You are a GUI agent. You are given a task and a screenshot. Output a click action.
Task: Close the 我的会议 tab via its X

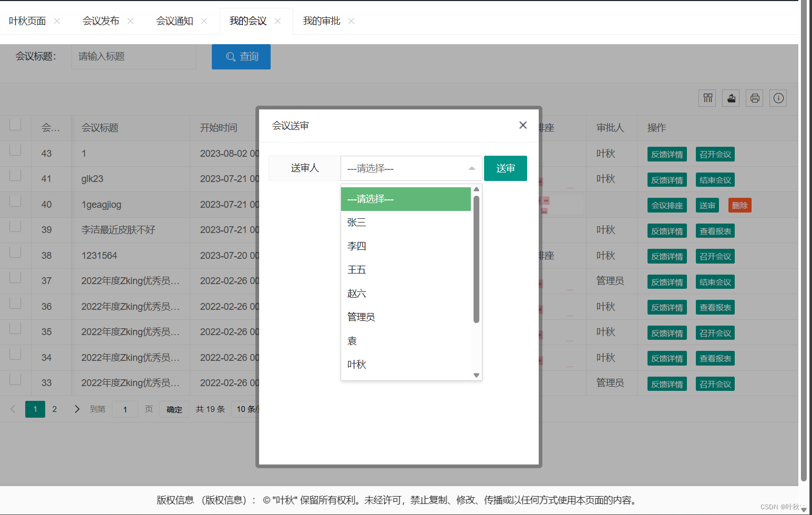click(x=278, y=21)
